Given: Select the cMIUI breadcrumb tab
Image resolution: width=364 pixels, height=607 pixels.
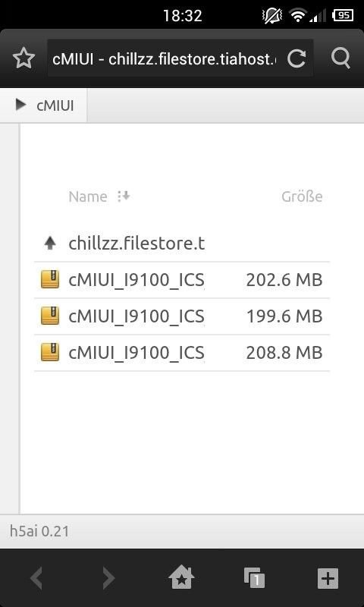Looking at the screenshot, I should (44, 105).
